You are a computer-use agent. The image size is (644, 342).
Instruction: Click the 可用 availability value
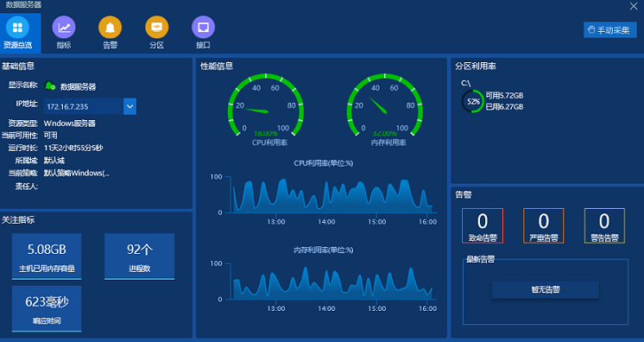pyautogui.click(x=51, y=136)
